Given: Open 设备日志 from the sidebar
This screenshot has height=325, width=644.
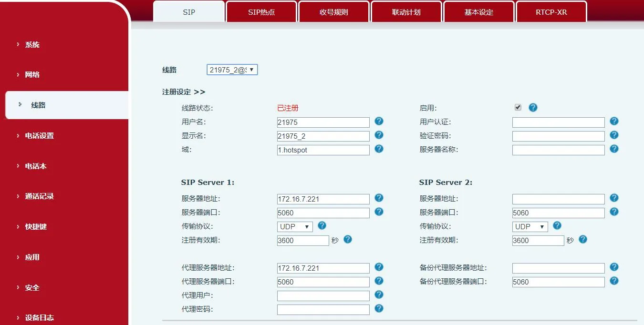Looking at the screenshot, I should pyautogui.click(x=38, y=317).
